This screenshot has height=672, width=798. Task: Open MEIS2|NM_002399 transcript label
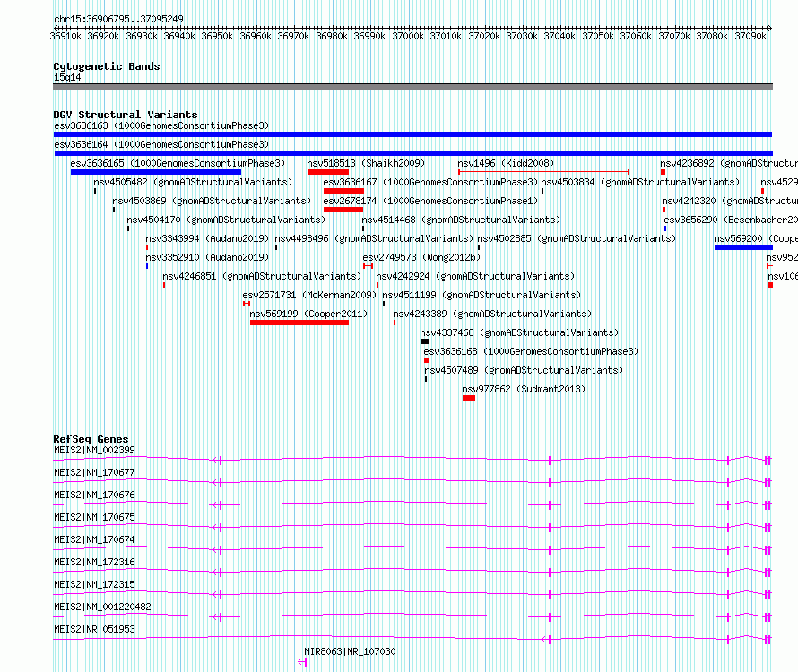(95, 450)
